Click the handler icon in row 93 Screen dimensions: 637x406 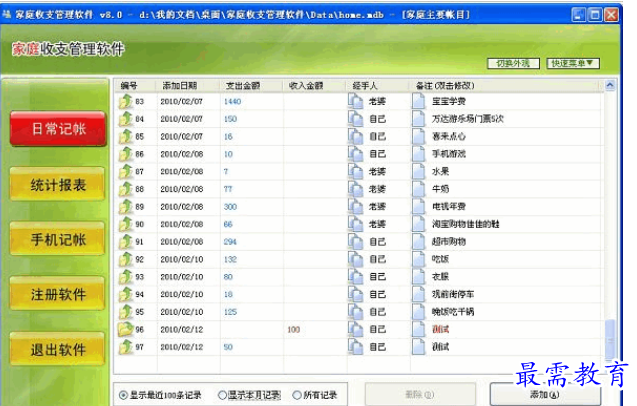pyautogui.click(x=355, y=276)
